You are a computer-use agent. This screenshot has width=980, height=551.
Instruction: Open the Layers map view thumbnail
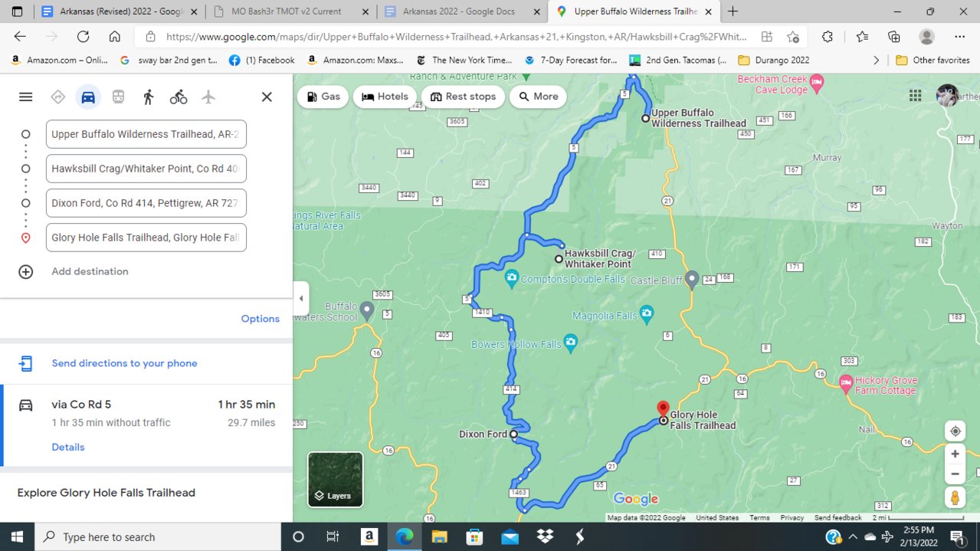[x=336, y=480]
